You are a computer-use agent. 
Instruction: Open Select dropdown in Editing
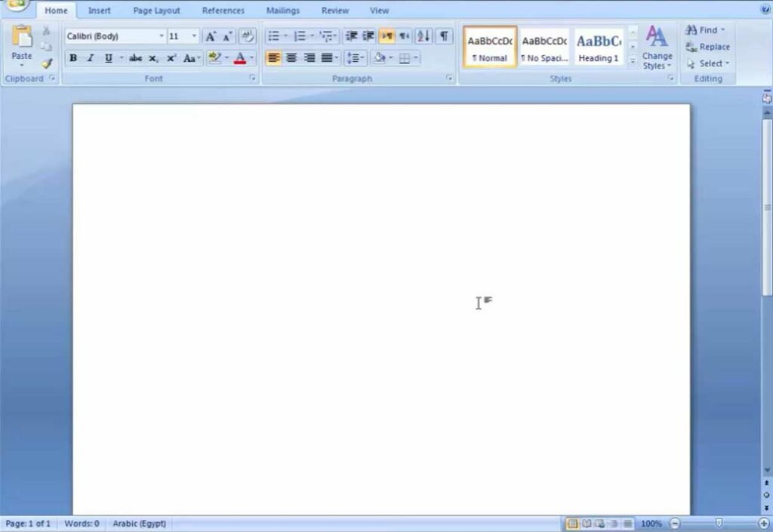tap(708, 63)
